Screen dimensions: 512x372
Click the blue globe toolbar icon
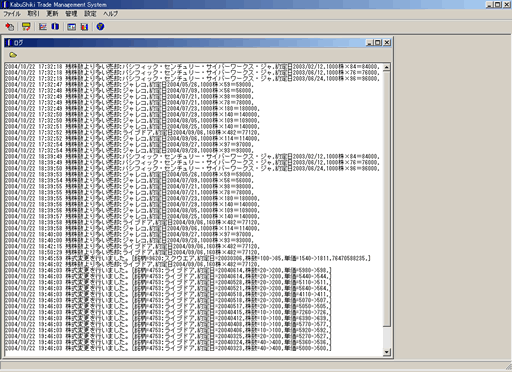coord(100,27)
